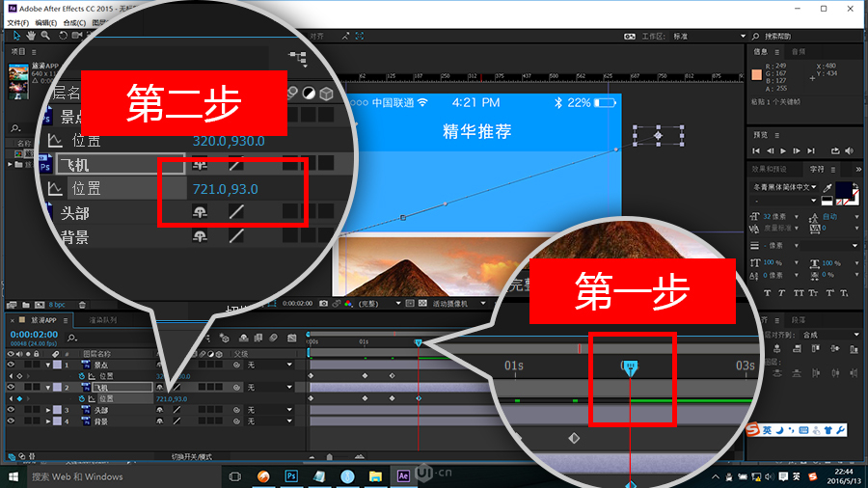Open the 文件(F) menu
Viewport: 868px width, 488px height.
pos(18,21)
